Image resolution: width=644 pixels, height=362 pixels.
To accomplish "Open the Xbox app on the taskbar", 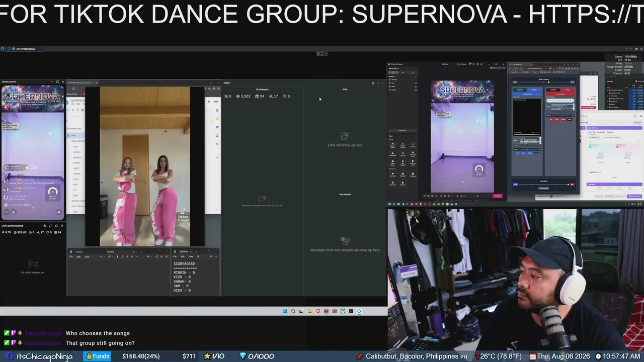I will click(343, 311).
